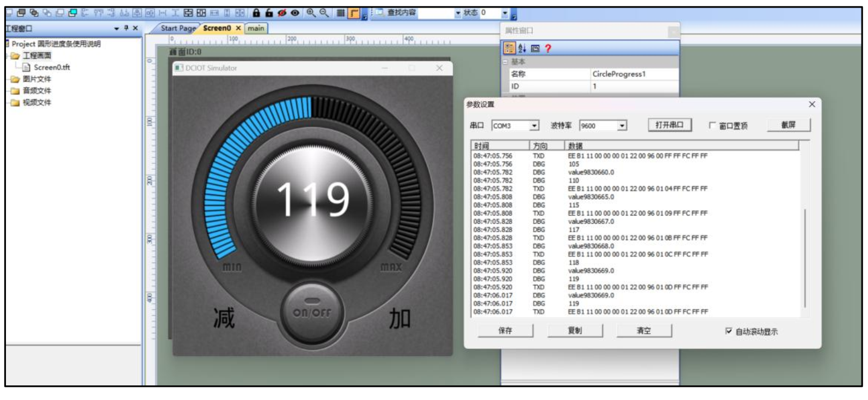Screen dimensions: 868x400
Task: Select Screen0.tft in the project tree
Action: click(52, 67)
